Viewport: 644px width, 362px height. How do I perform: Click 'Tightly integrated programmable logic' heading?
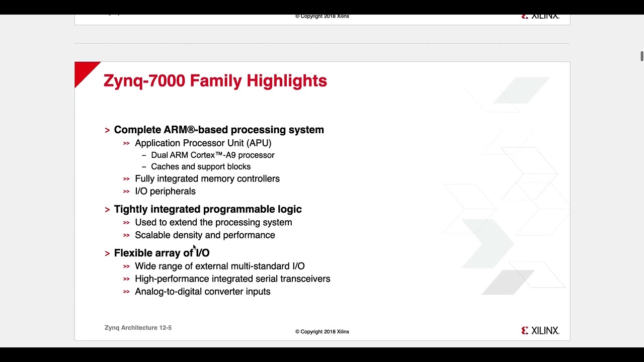(x=208, y=209)
